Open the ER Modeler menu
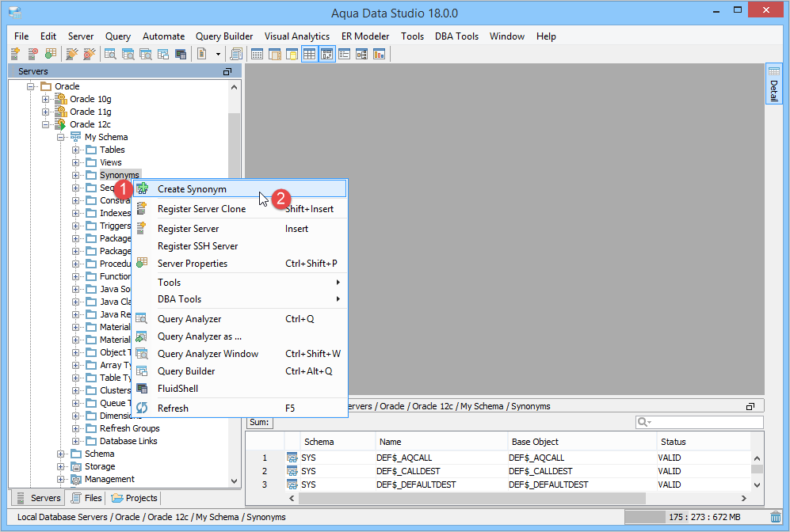790x532 pixels. tap(365, 36)
